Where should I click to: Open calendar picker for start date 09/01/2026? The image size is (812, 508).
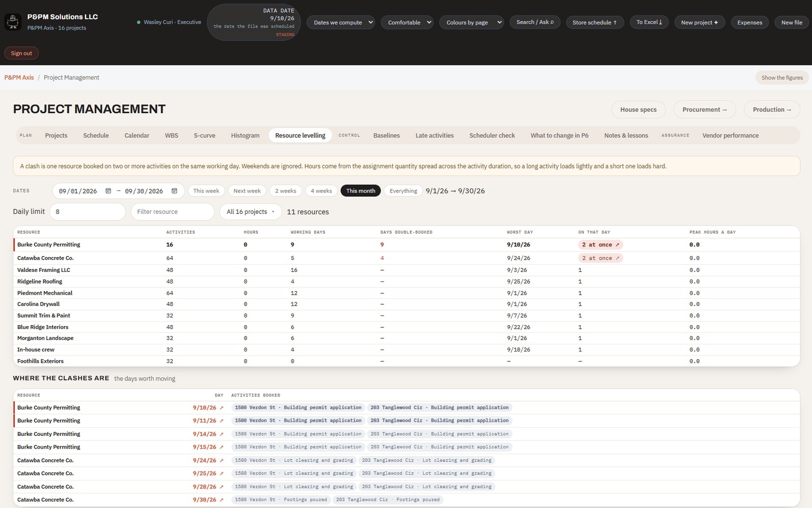pos(108,191)
